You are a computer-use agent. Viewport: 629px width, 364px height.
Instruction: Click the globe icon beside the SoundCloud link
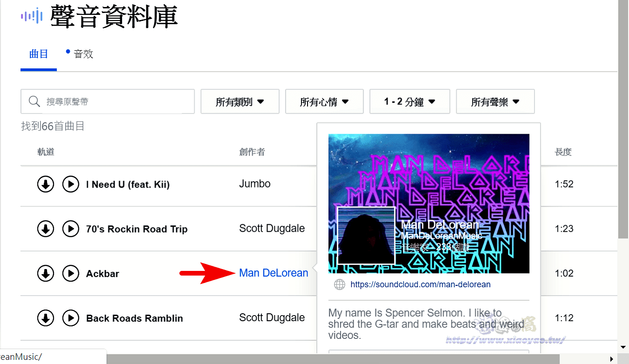[x=339, y=284]
